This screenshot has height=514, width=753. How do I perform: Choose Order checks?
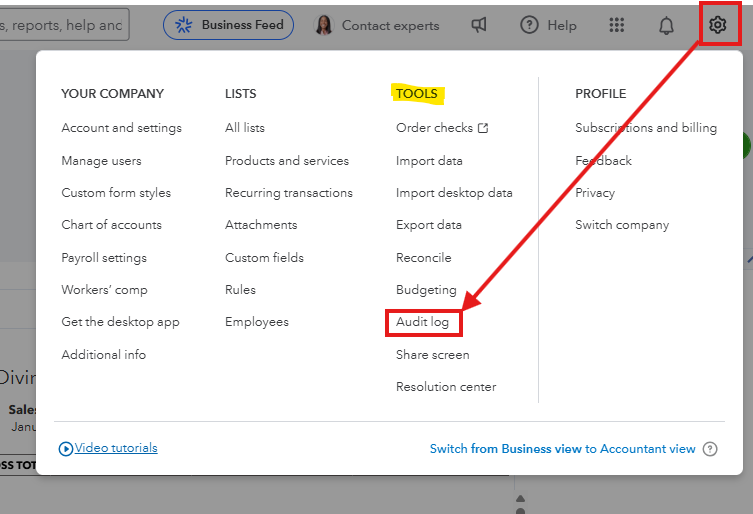click(x=435, y=128)
